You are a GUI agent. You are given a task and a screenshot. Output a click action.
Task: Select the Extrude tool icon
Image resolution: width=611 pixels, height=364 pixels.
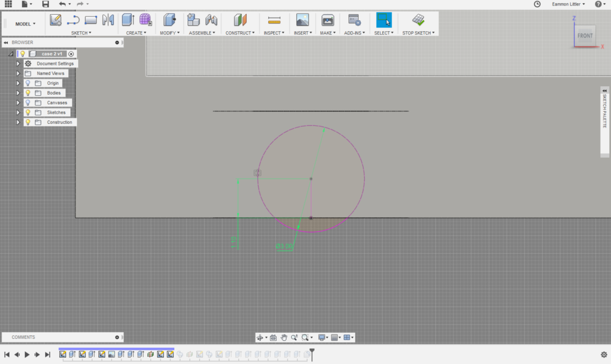click(x=128, y=20)
